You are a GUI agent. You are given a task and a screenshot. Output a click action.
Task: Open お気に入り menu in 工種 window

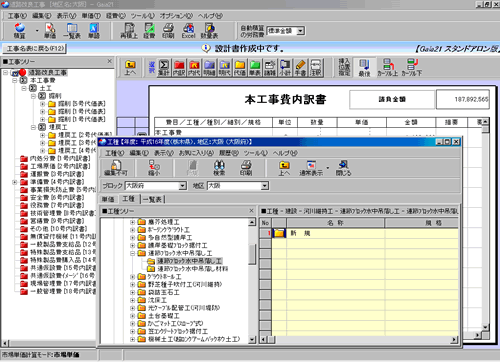[196, 153]
